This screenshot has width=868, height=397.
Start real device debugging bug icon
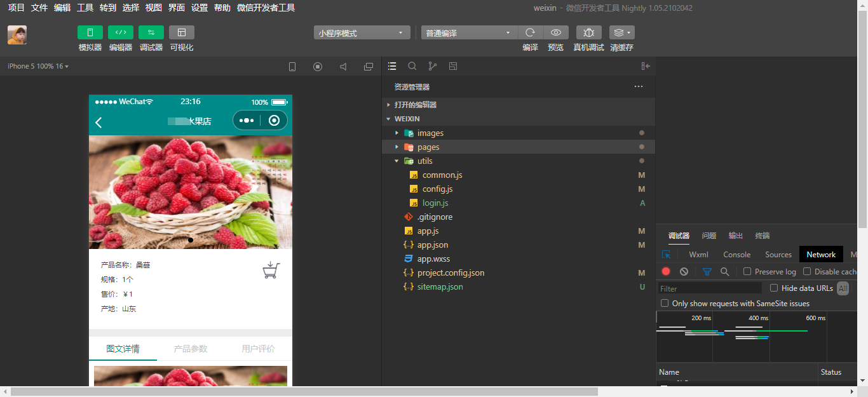588,32
